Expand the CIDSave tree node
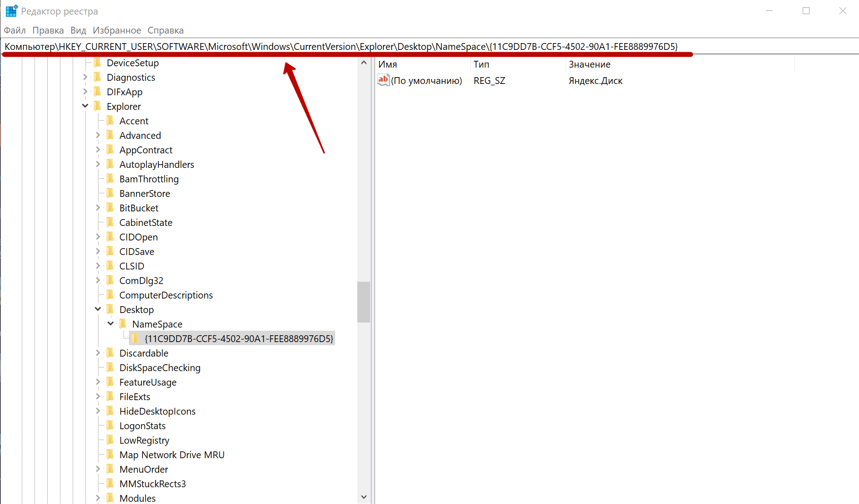 click(98, 251)
